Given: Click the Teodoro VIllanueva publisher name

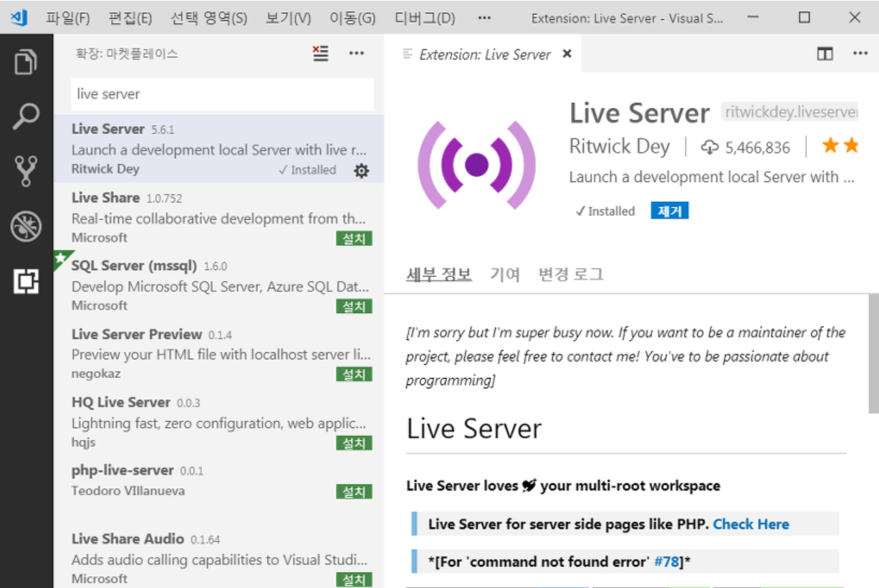Looking at the screenshot, I should point(128,491).
